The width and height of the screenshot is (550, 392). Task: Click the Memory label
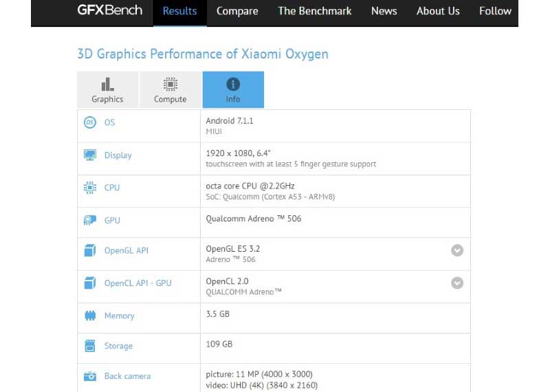pos(119,316)
